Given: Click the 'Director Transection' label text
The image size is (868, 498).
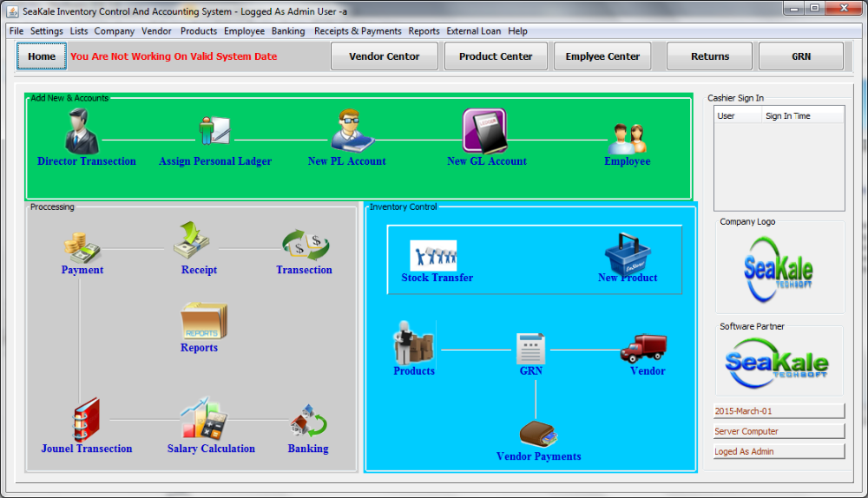Looking at the screenshot, I should [x=86, y=161].
